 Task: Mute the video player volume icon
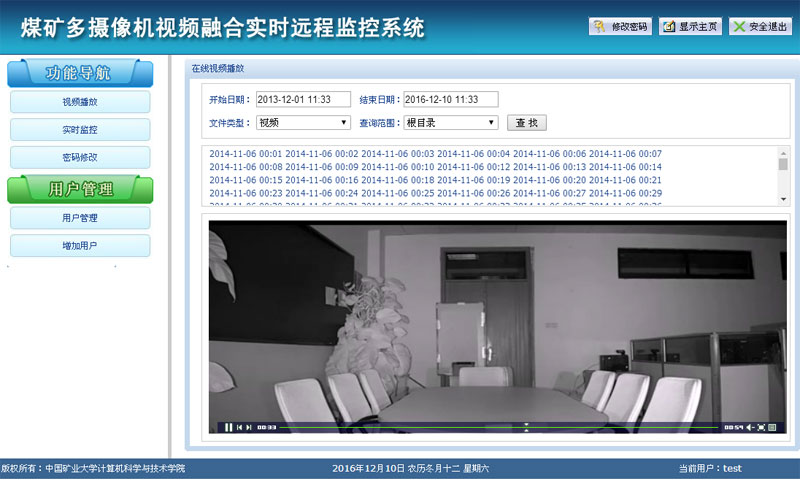751,427
